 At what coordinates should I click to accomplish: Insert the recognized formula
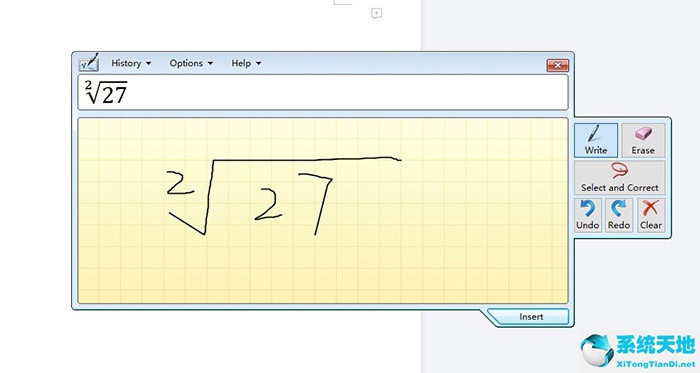530,317
